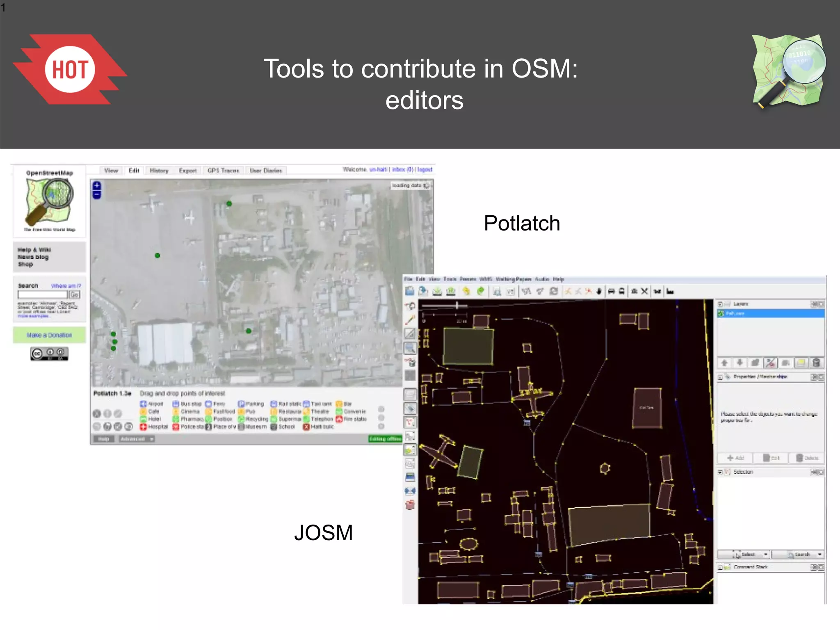The width and height of the screenshot is (840, 630).
Task: Toggle visibility checkbox of PaP.osm layer
Action: (721, 313)
